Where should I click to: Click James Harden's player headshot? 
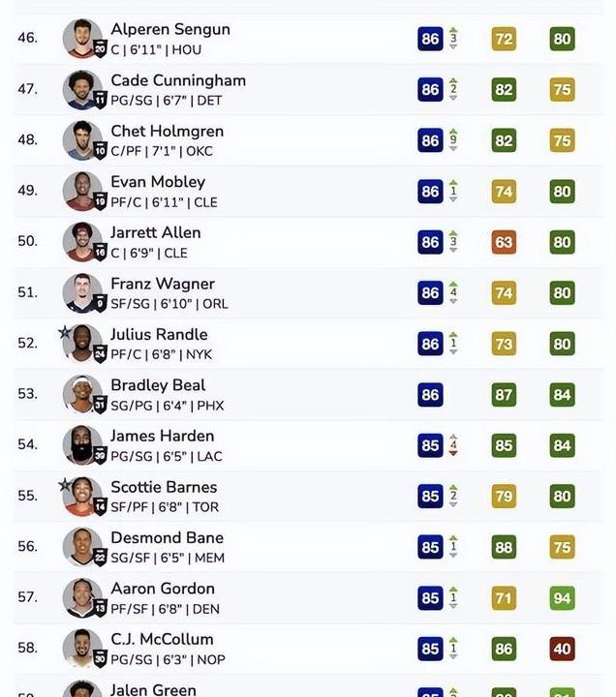click(x=81, y=445)
